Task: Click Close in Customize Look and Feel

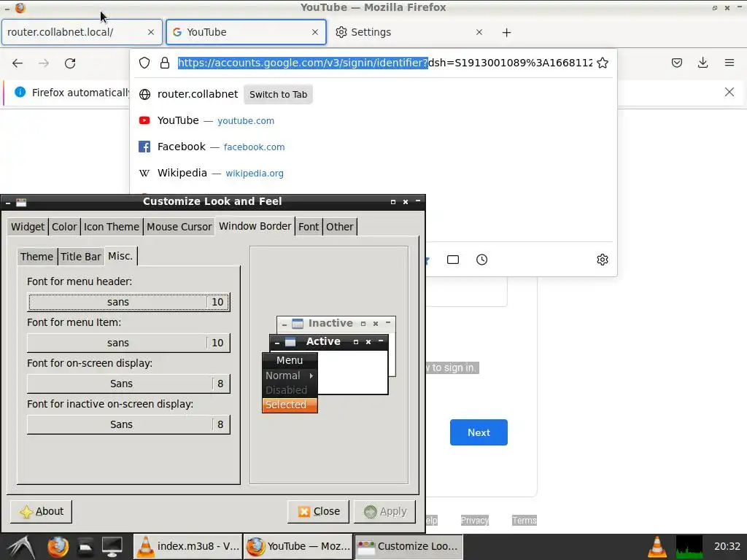Action: [318, 511]
